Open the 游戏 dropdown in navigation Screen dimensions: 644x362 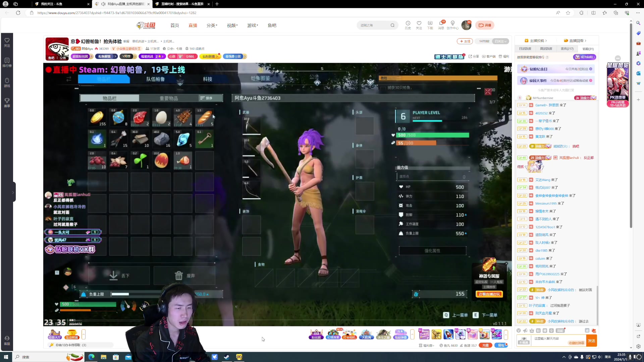click(x=253, y=25)
